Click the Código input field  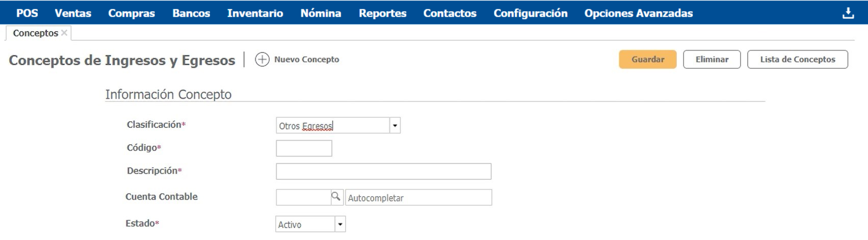304,148
